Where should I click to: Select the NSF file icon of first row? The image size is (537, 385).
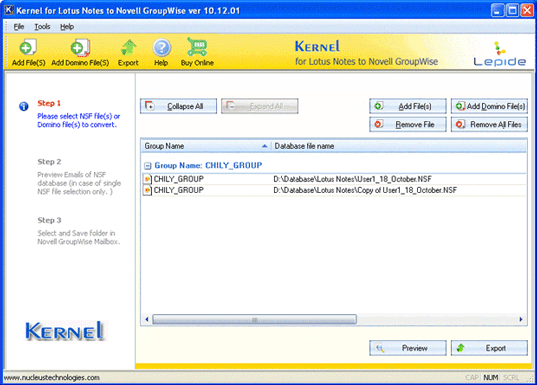point(147,179)
